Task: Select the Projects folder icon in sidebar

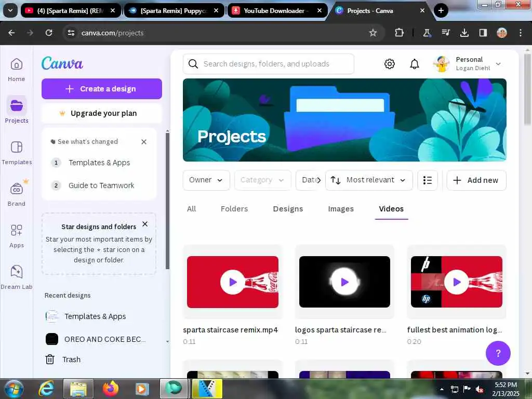Action: coord(16,105)
